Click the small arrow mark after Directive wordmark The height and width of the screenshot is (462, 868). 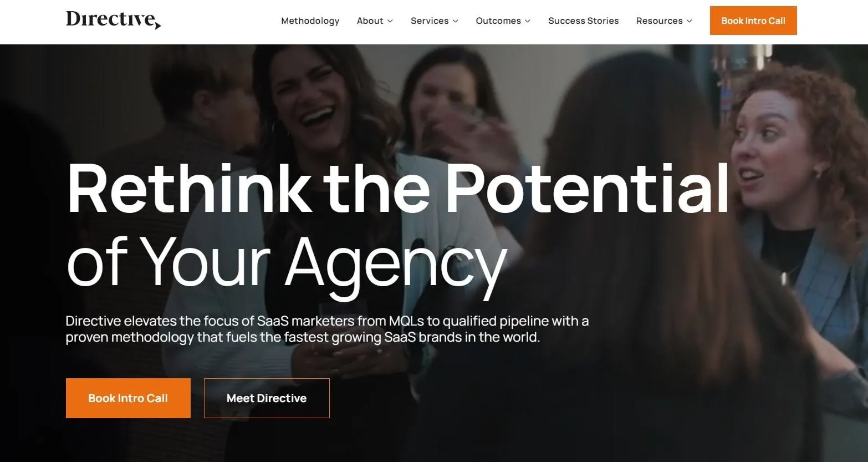[158, 25]
